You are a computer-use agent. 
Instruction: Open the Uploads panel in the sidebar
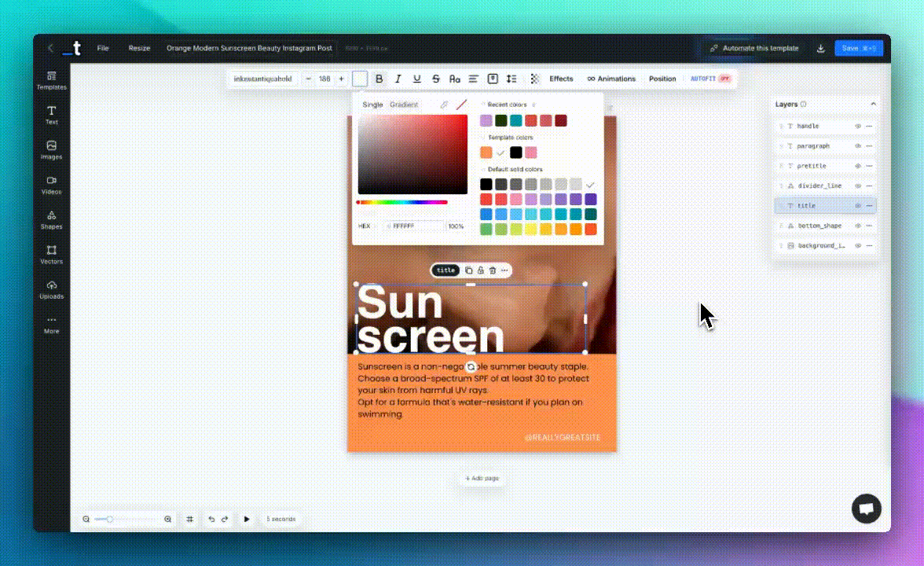51,289
